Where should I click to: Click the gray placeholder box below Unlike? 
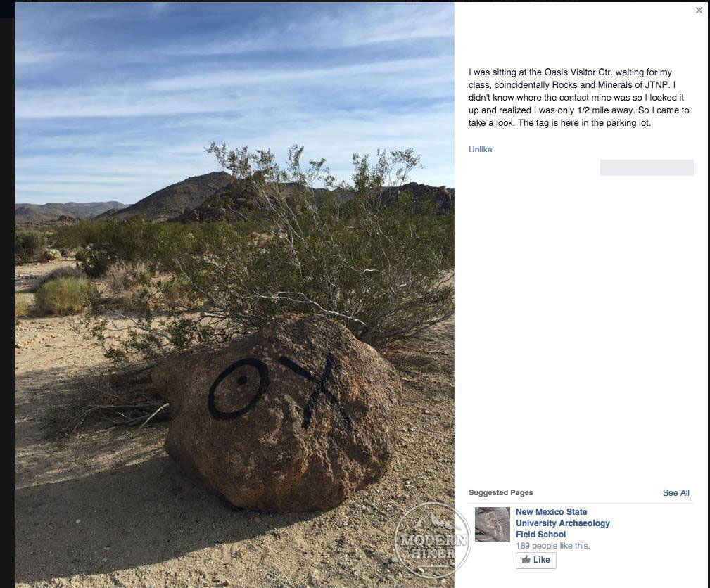[647, 167]
